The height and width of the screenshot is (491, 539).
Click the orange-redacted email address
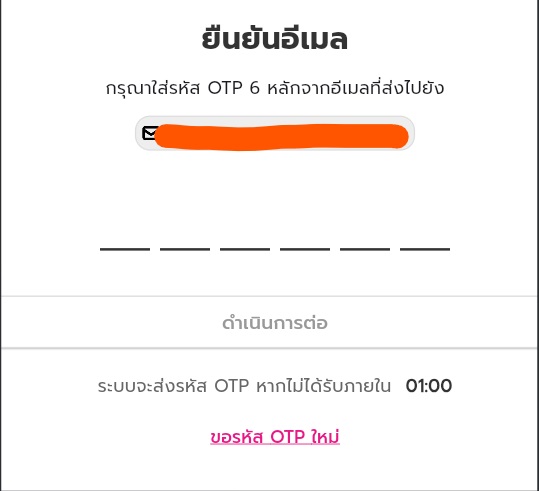click(x=281, y=137)
